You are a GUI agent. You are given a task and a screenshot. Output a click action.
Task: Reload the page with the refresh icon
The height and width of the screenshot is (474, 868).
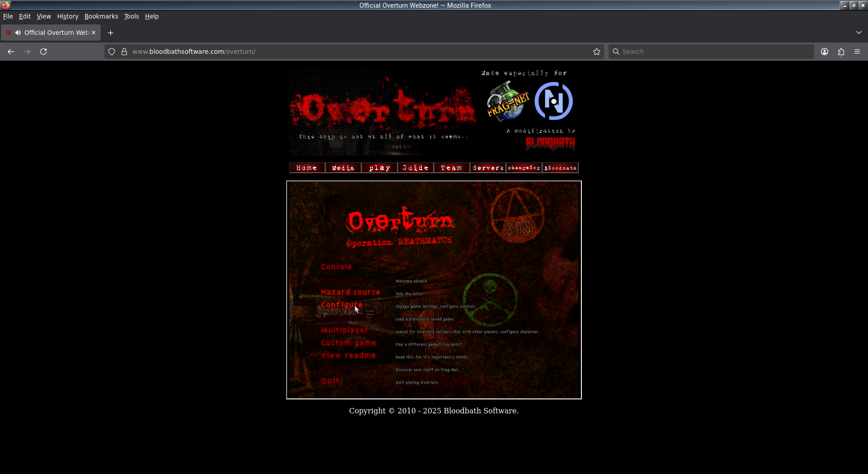pyautogui.click(x=43, y=52)
